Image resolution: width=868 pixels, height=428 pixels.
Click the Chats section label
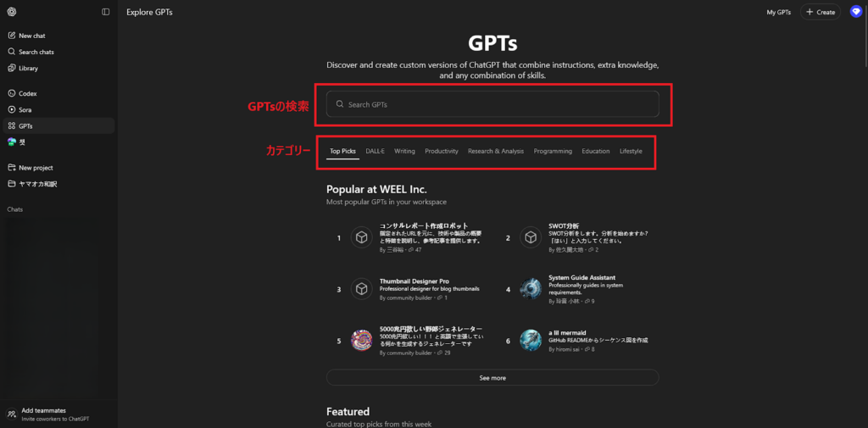click(15, 209)
